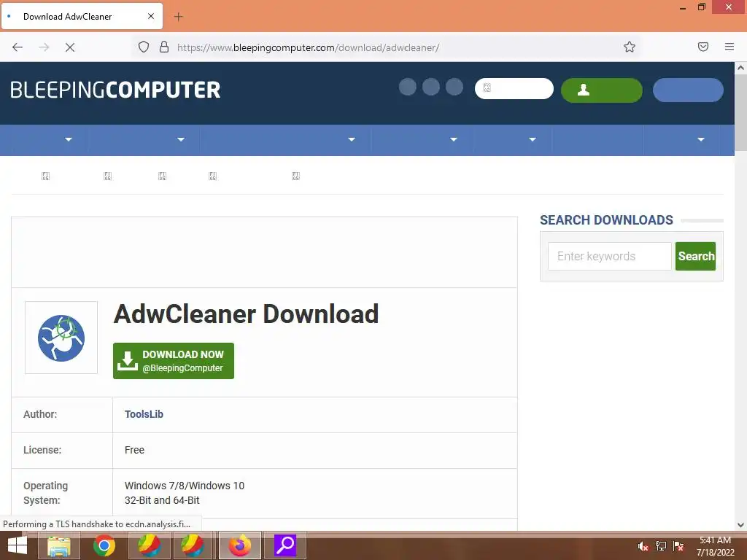Click the Forward navigation arrow
747x560 pixels.
[x=44, y=47]
